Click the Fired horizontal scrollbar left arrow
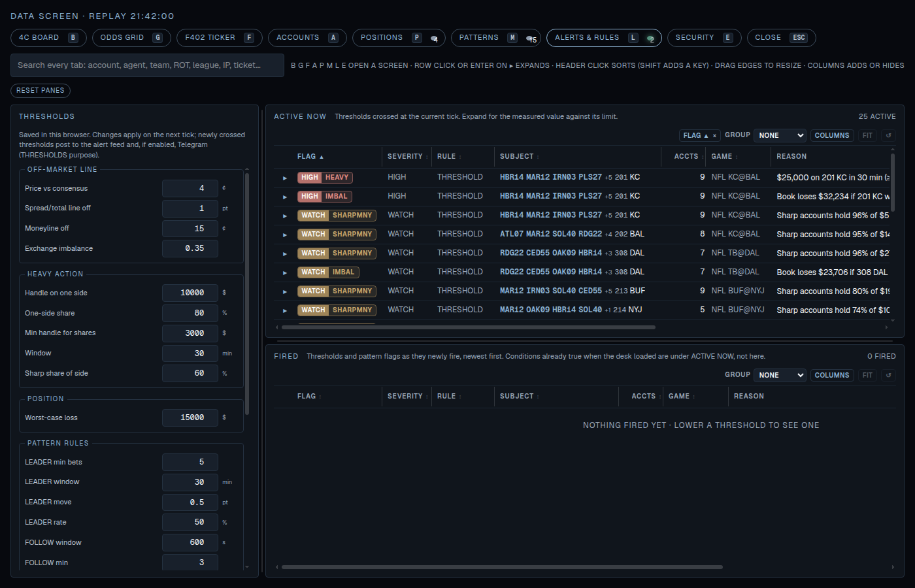 [277, 567]
